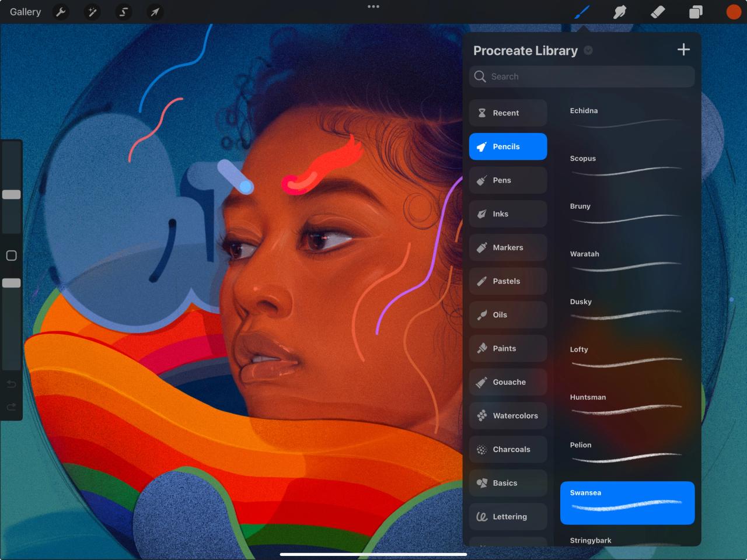The image size is (747, 560).
Task: Create a new brush with the plus button
Action: pos(683,50)
